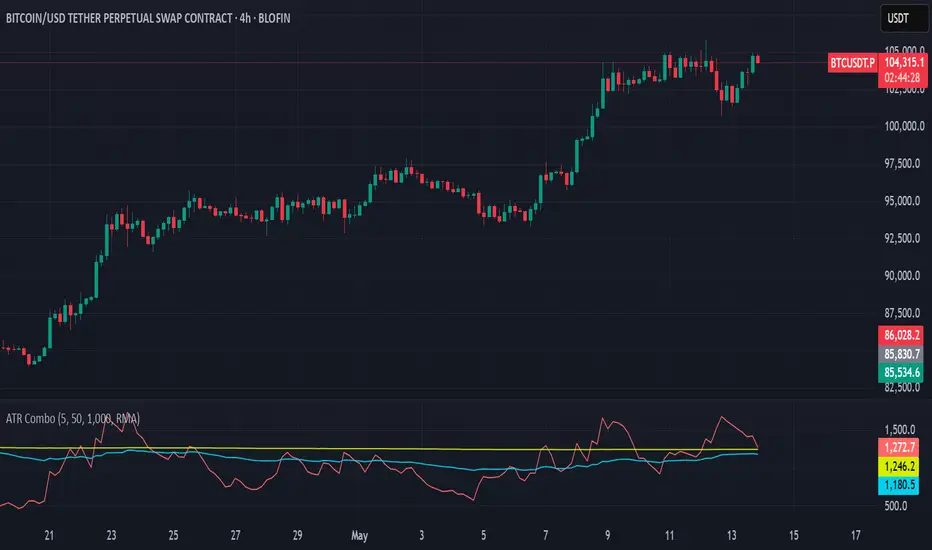
Task: Click the 02:44:28 candle countdown timer
Action: click(x=902, y=78)
